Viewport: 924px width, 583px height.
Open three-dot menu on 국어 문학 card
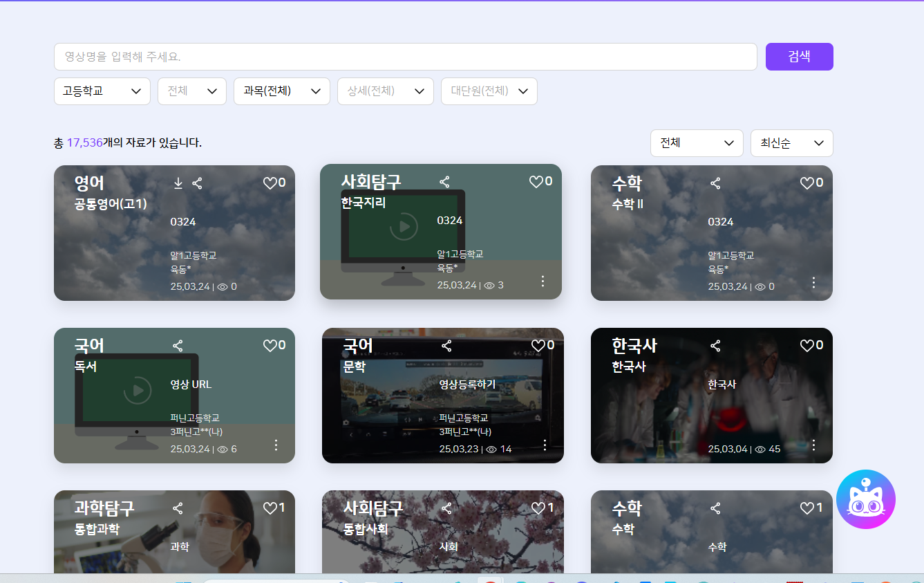tap(545, 445)
